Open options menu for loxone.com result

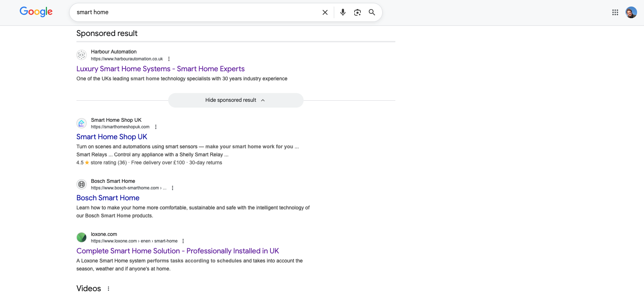[183, 241]
